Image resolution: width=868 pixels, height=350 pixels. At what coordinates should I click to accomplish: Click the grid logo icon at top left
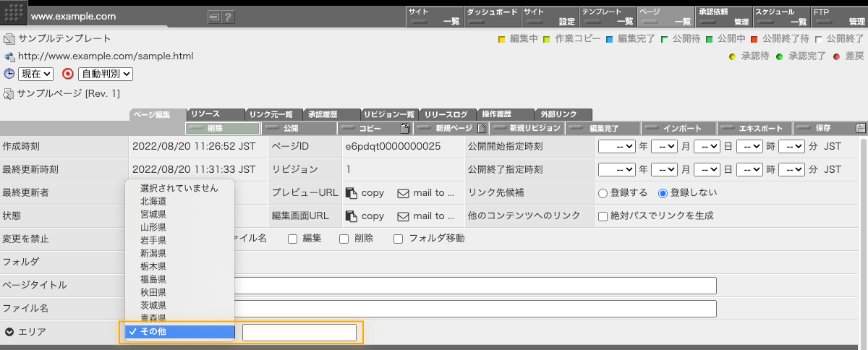click(15, 14)
